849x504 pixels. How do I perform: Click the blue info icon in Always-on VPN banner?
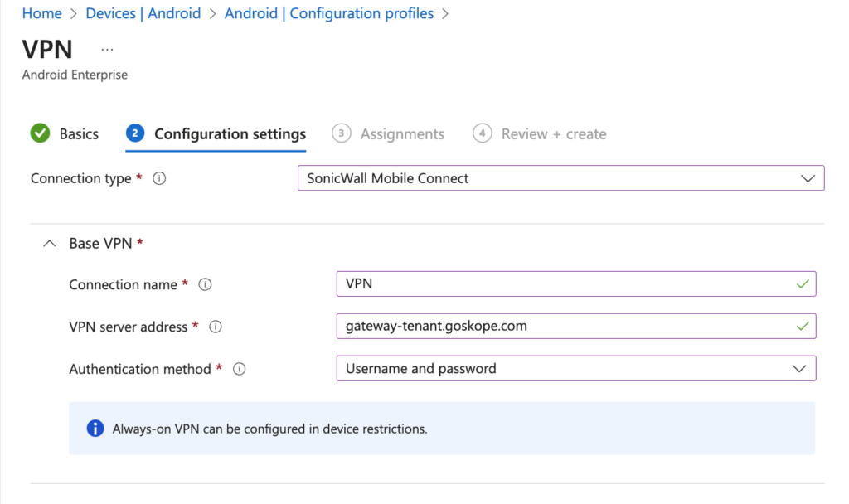(x=95, y=429)
